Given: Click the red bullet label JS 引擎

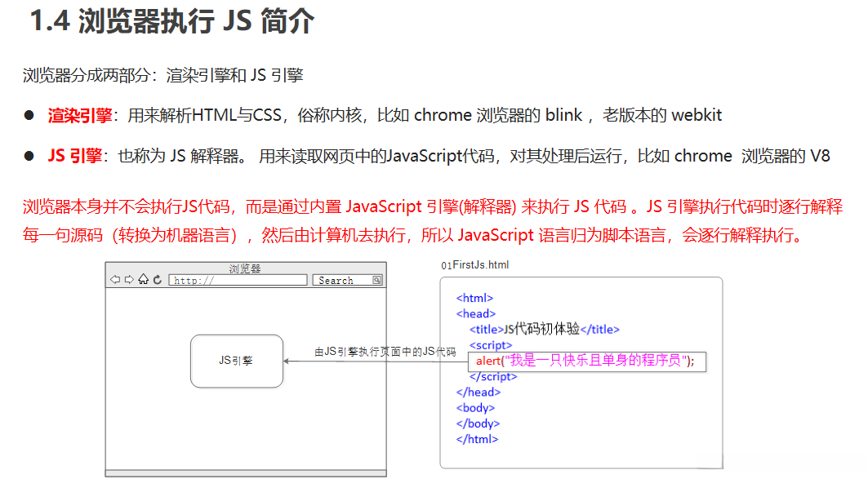Looking at the screenshot, I should [75, 156].
